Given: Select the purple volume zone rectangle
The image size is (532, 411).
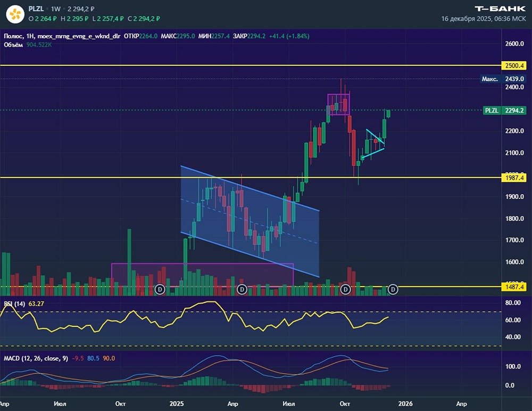Looking at the screenshot, I should (x=202, y=275).
